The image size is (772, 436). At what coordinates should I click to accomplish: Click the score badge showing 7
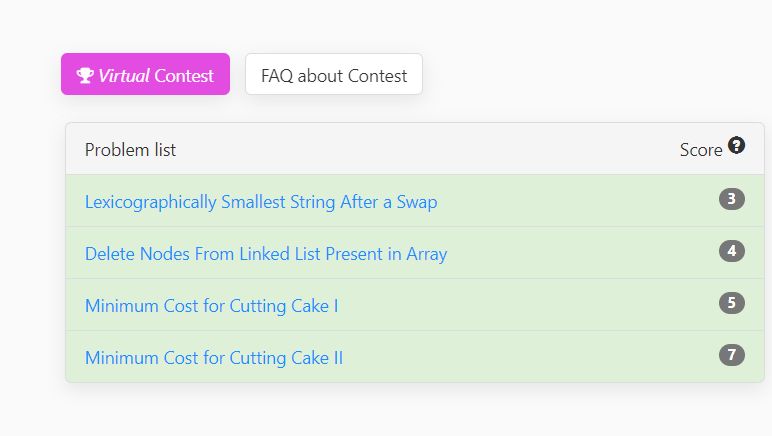(732, 355)
